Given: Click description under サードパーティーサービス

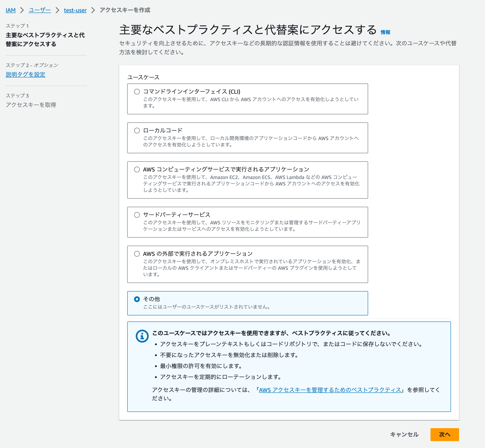Looking at the screenshot, I should [x=252, y=226].
